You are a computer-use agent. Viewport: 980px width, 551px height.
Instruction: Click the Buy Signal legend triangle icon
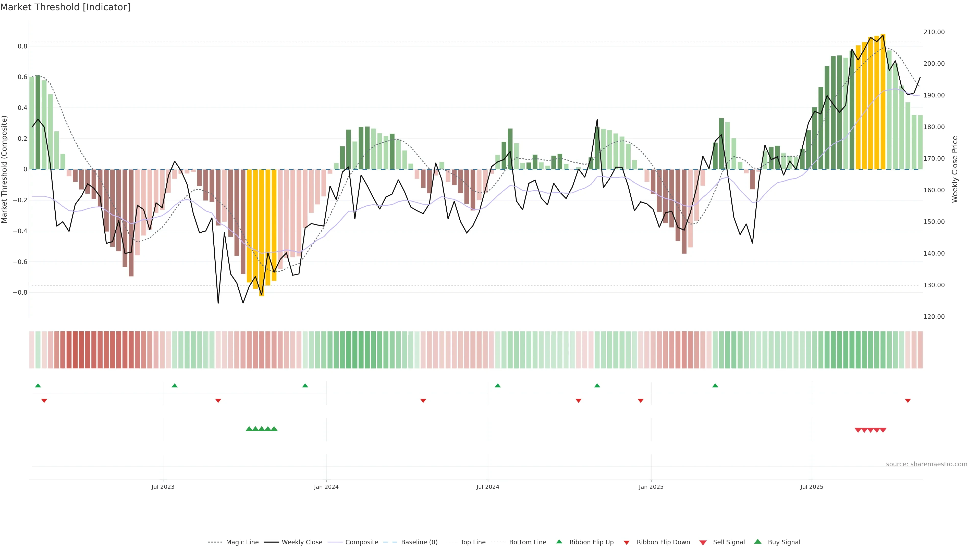(757, 542)
